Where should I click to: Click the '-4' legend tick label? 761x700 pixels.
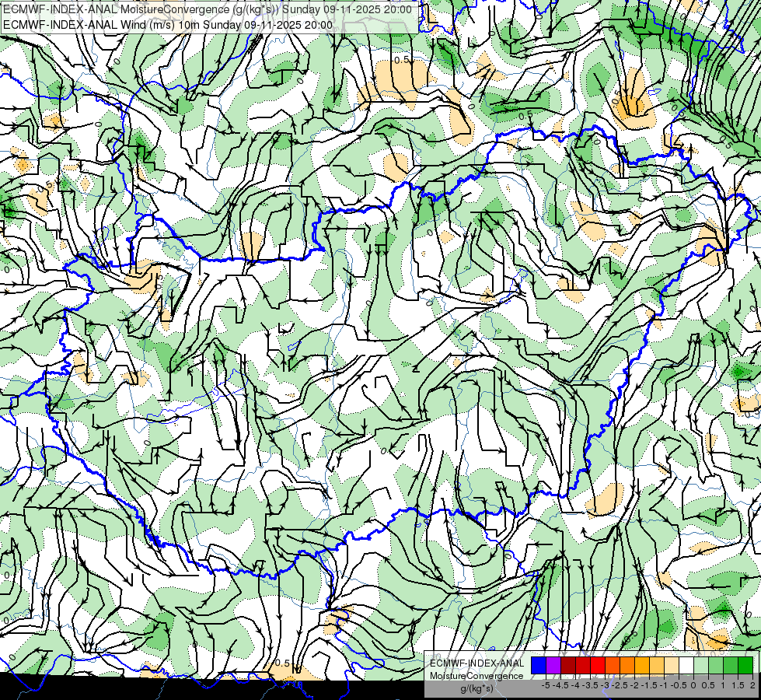tap(575, 685)
